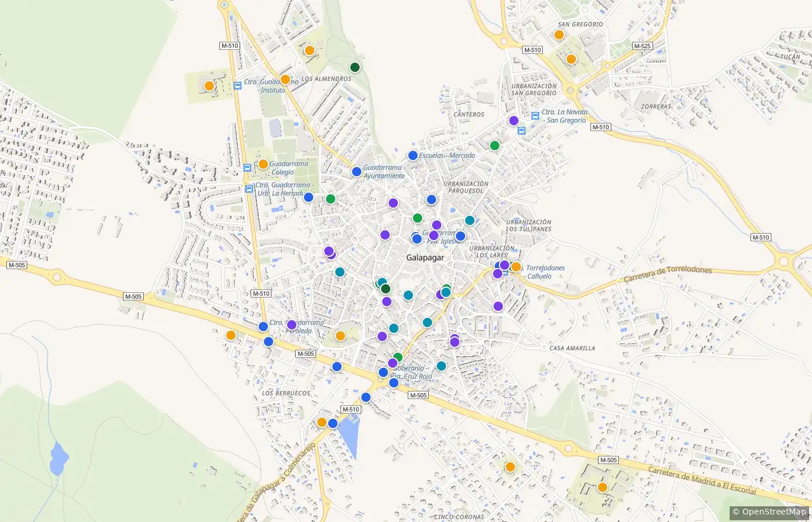
Task: Click the orange marker in the school grounds west of Instituto stop
Action: (x=209, y=86)
